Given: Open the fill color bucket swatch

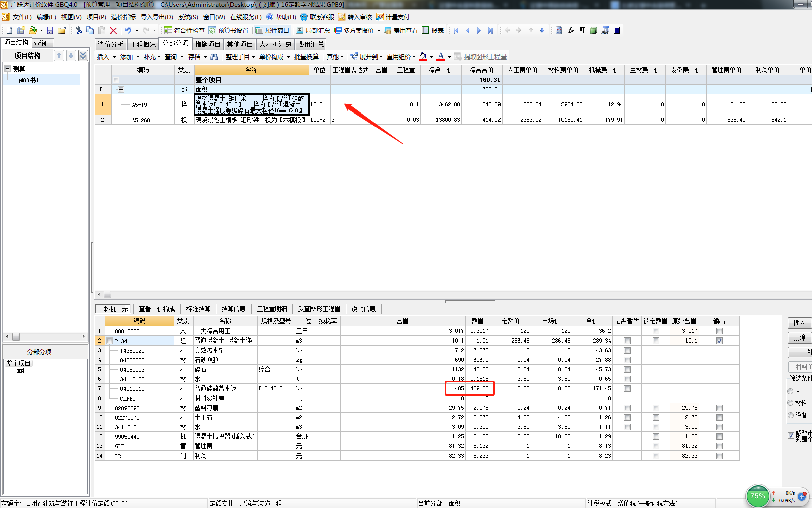Looking at the screenshot, I should point(423,57).
